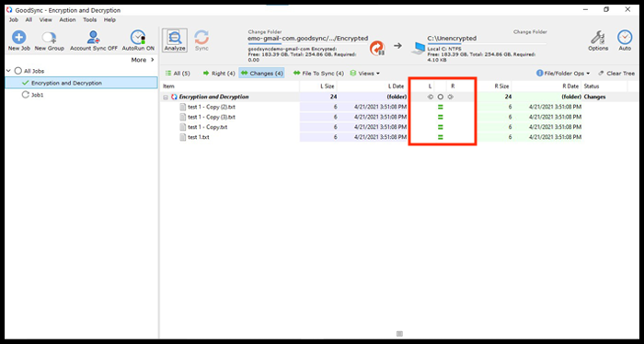Viewport: 644px width, 344px height.
Task: Click left Change Folder link
Action: [x=265, y=31]
